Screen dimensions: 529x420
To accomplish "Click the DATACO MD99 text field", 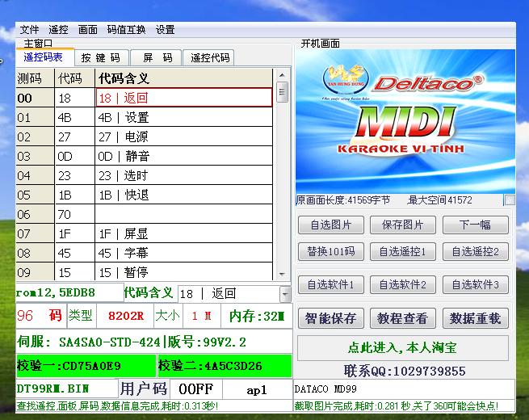I will point(404,389).
